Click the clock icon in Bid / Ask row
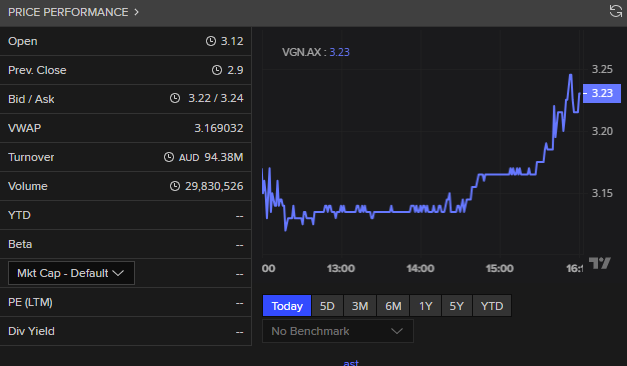Screen dimensions: 627x366 pos(175,98)
